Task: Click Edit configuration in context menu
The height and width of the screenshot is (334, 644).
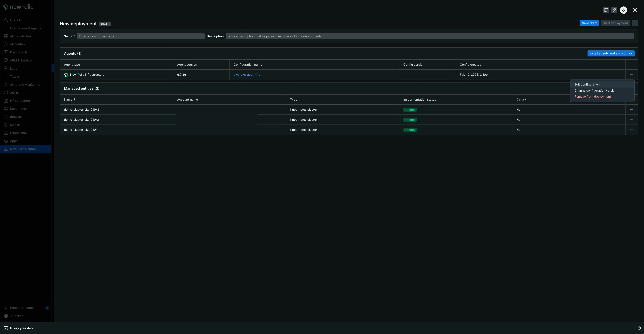Action: pyautogui.click(x=587, y=84)
